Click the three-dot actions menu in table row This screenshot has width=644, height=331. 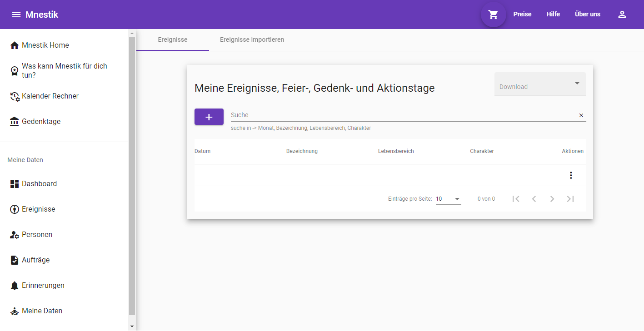tap(571, 175)
